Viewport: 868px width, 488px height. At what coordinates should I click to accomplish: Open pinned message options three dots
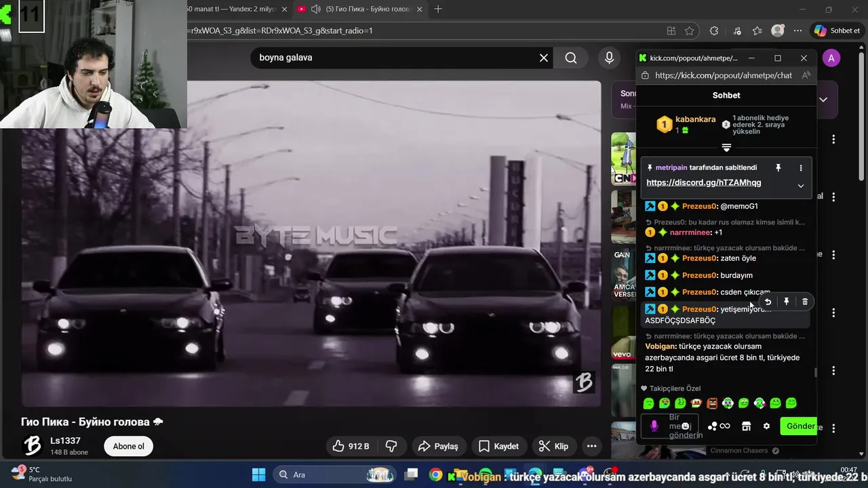pyautogui.click(x=801, y=167)
